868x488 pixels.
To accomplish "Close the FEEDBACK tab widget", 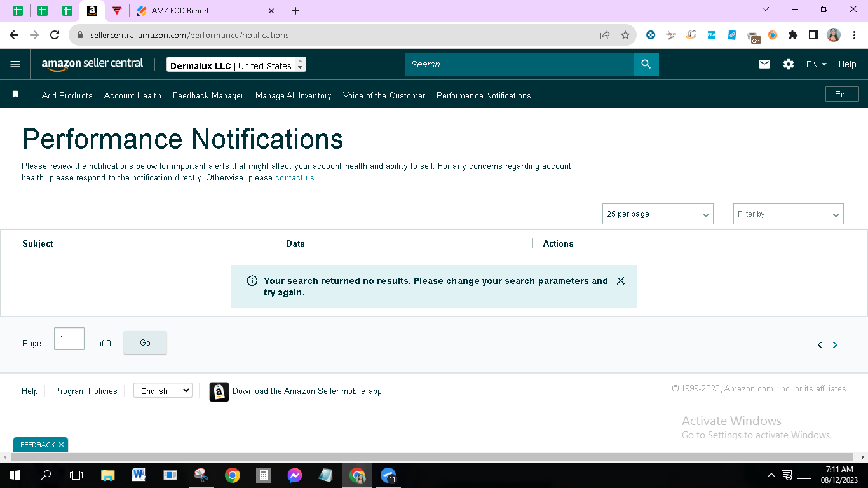I will 61,445.
